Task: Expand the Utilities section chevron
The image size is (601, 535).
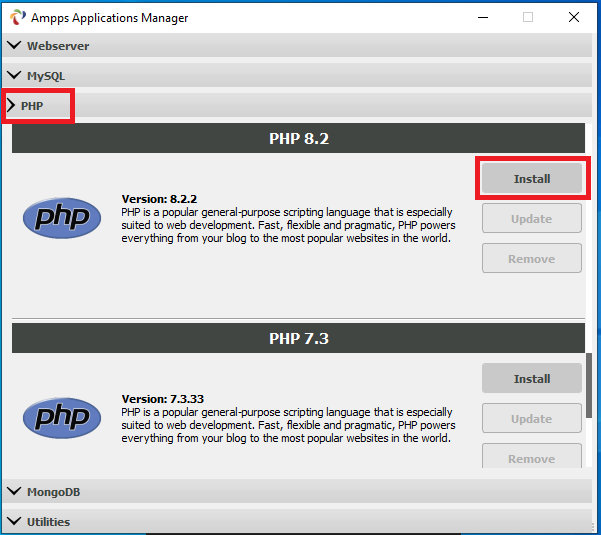Action: click(x=14, y=521)
